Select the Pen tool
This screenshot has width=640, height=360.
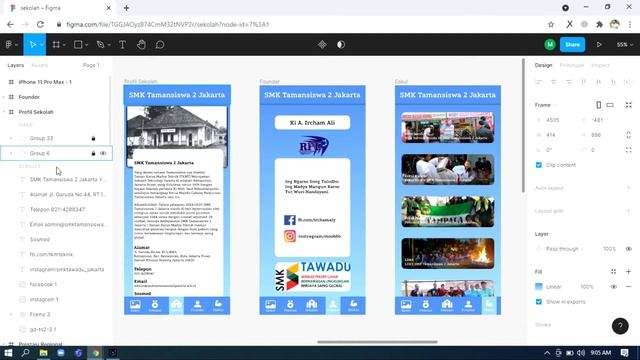coord(100,44)
